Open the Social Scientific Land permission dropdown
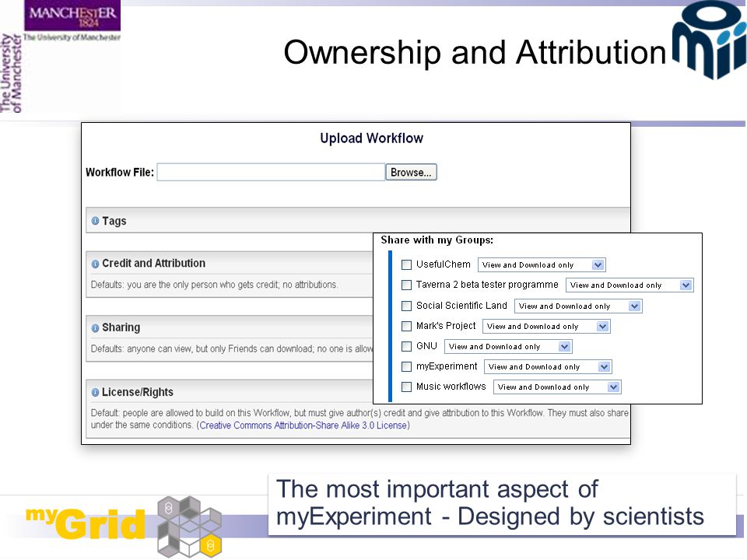747x560 pixels. coord(578,306)
